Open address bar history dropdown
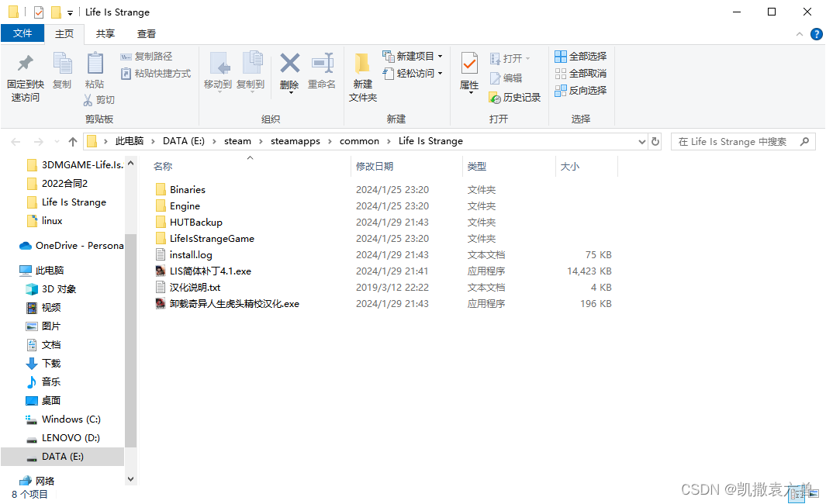 (641, 142)
